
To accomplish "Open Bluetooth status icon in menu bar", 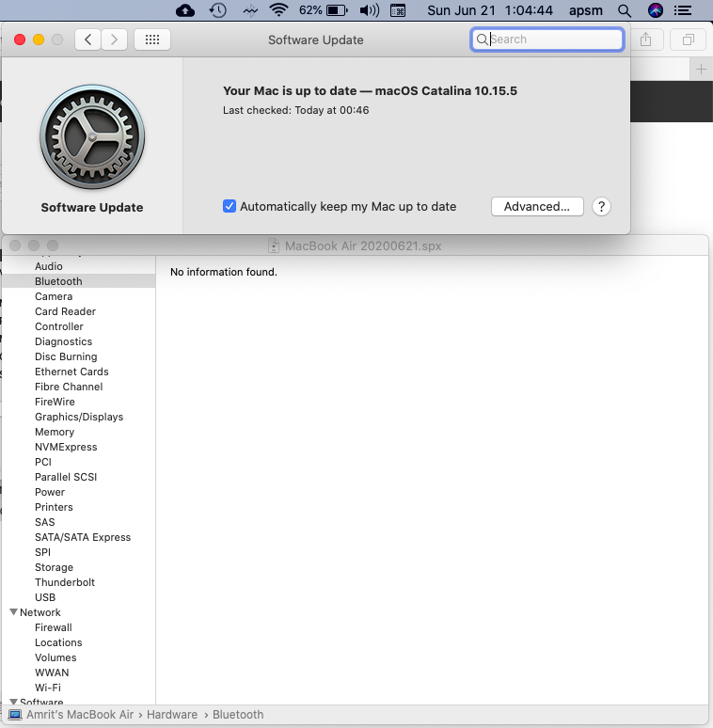I will click(x=250, y=10).
